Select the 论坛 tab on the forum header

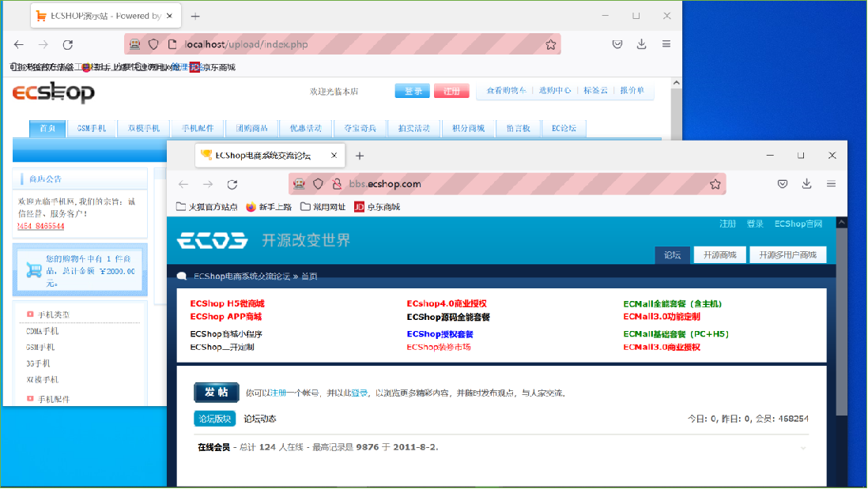click(672, 255)
